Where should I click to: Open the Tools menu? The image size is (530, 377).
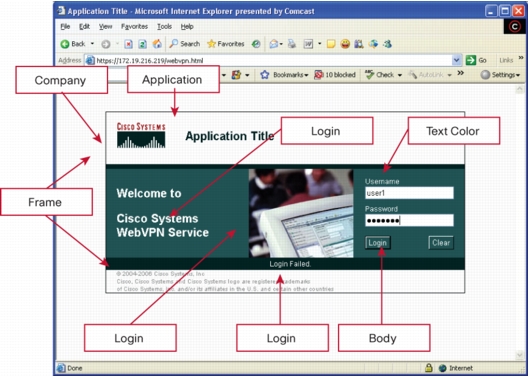pyautogui.click(x=164, y=26)
